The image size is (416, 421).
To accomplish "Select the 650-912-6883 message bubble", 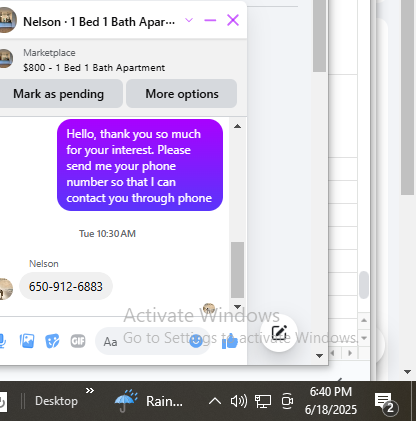I will click(x=66, y=286).
